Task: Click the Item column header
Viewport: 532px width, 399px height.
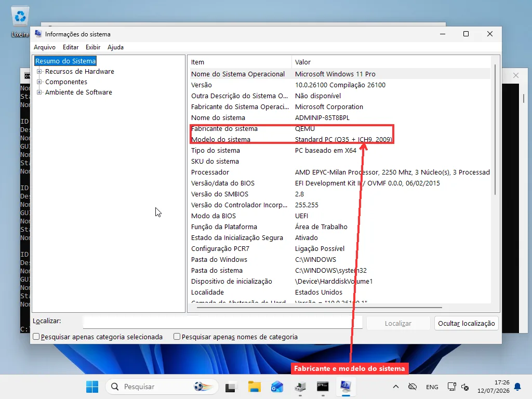Action: pyautogui.click(x=240, y=62)
